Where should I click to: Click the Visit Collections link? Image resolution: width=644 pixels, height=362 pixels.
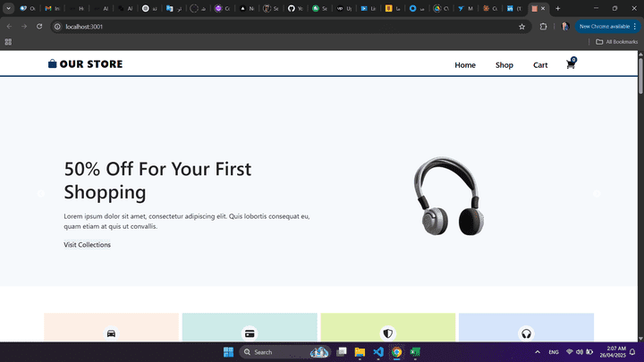[x=87, y=245]
